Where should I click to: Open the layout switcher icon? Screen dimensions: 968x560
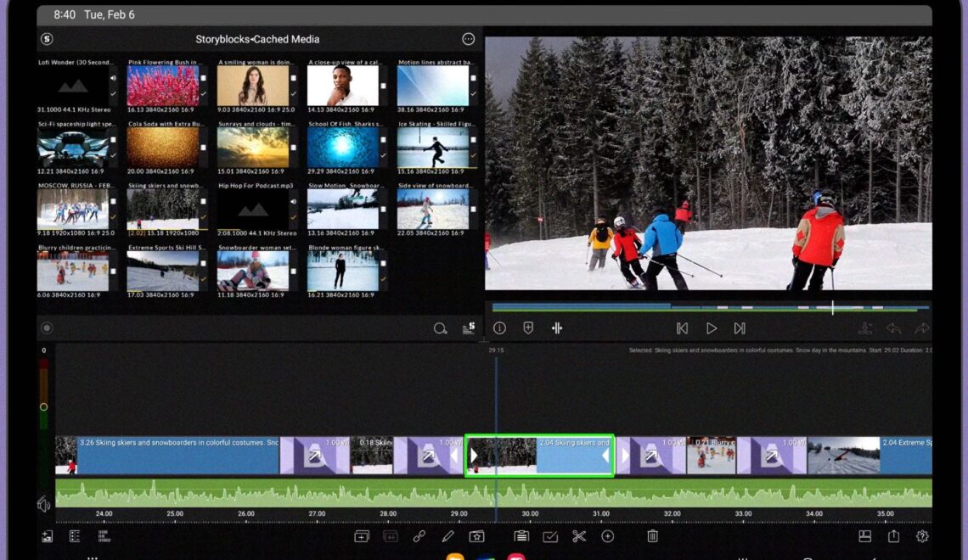pyautogui.click(x=864, y=536)
